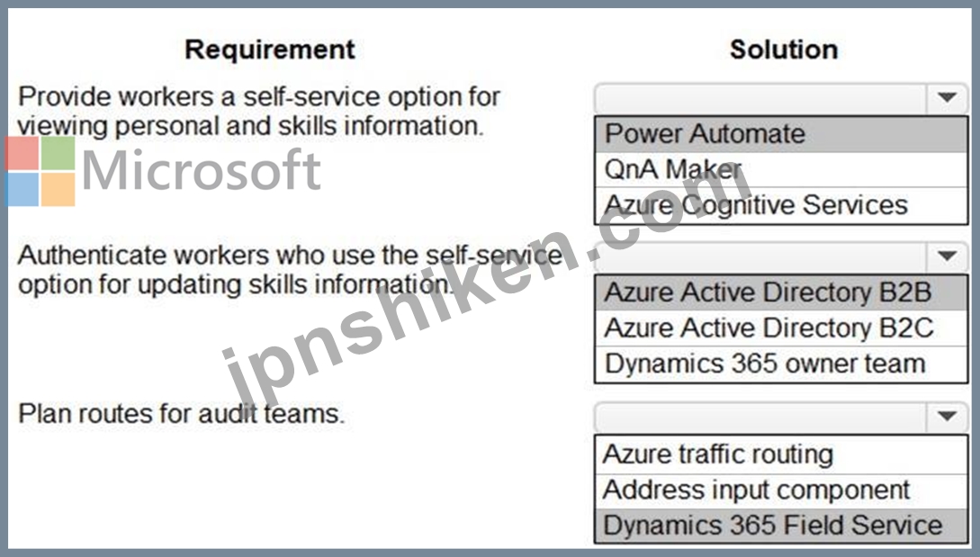Click the Microsoft wordmark text
The height and width of the screenshot is (557, 980).
click(x=202, y=170)
